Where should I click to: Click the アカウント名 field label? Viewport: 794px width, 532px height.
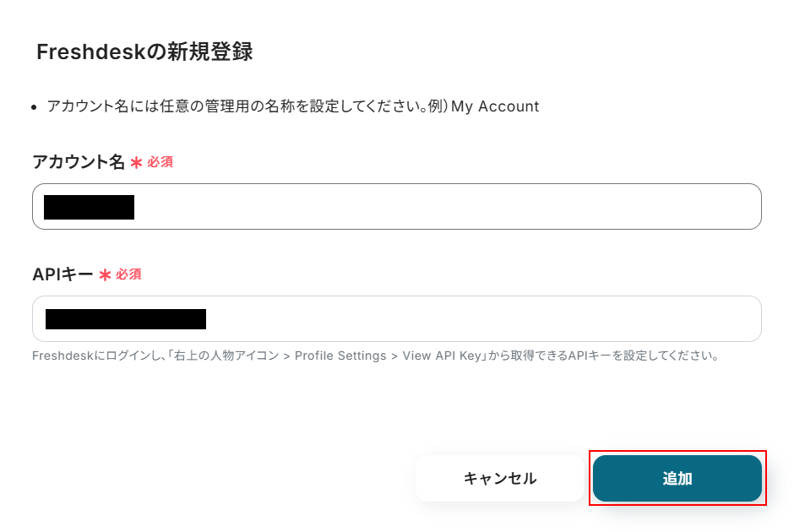click(78, 162)
